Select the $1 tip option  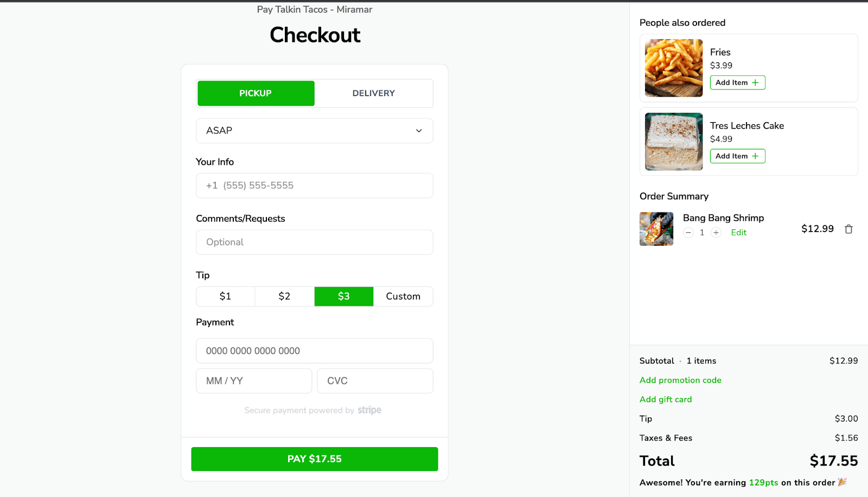coord(225,296)
